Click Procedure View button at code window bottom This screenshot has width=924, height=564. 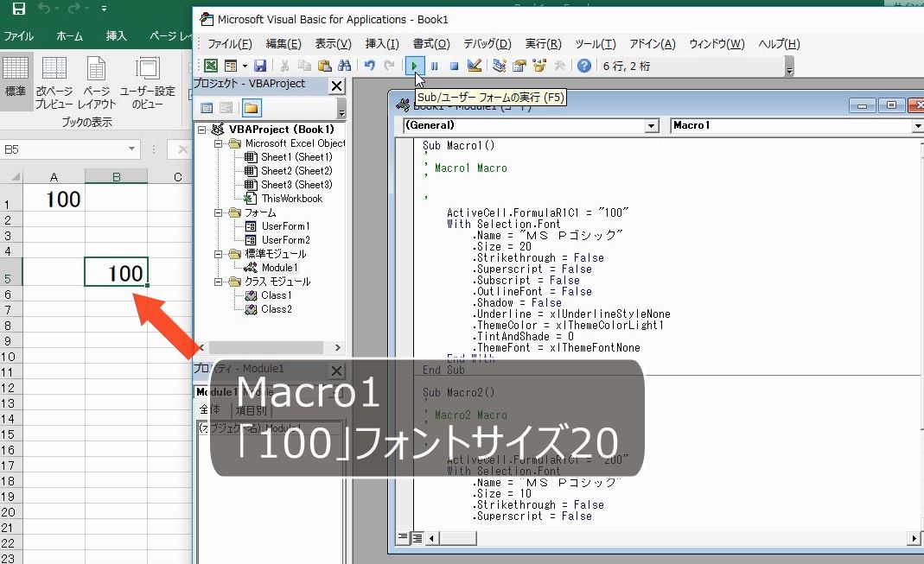(x=403, y=537)
